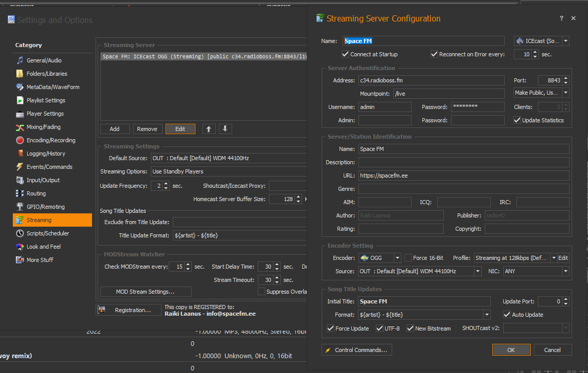The height and width of the screenshot is (373, 588).
Task: Click the Mixing/Fading category icon
Action: coord(20,127)
